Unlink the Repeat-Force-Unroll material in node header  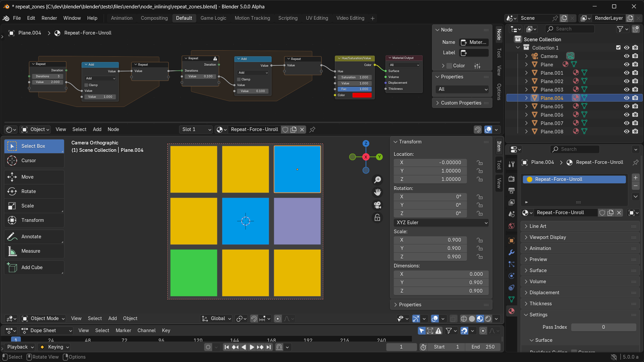[302, 129]
